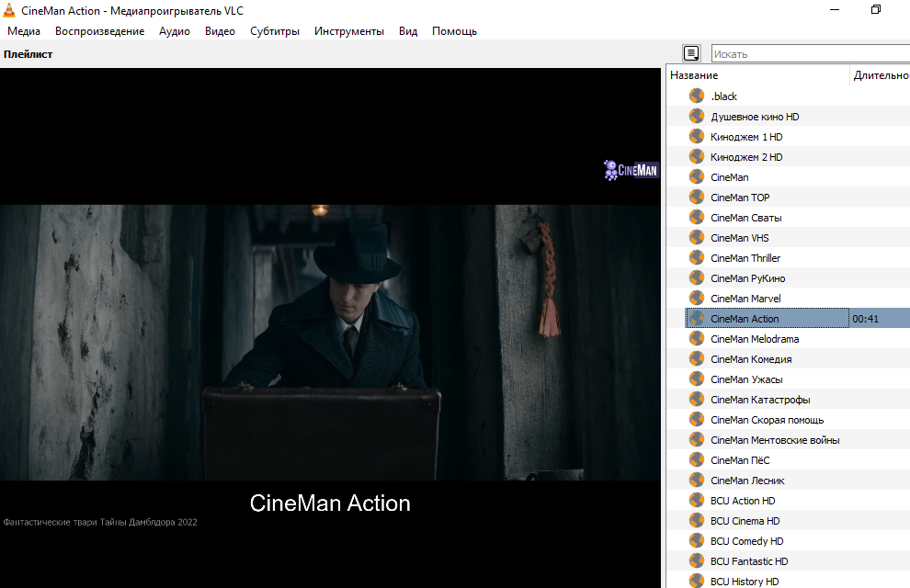910x588 pixels.
Task: Click the stream icon next to CineMan Action
Action: pos(697,319)
